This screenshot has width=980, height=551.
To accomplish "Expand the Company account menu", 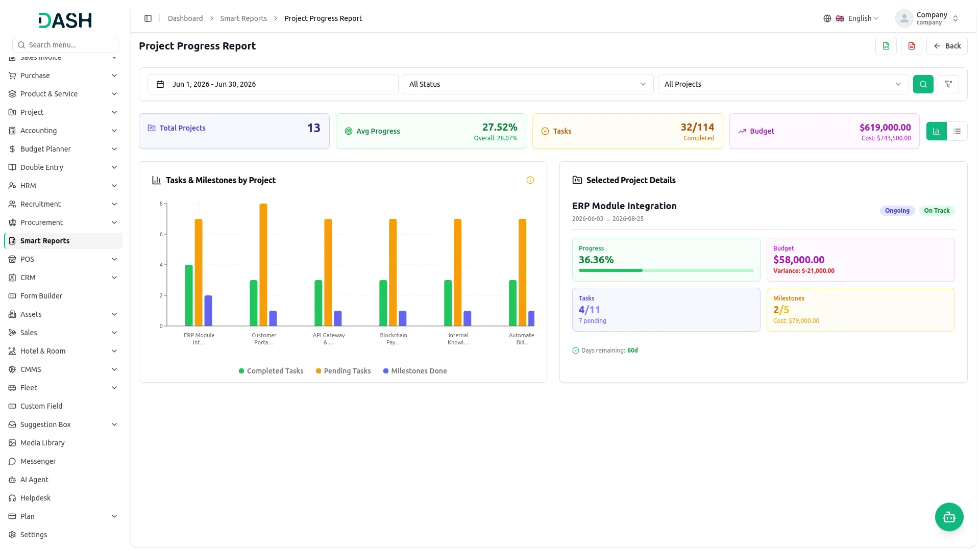I will click(x=927, y=18).
